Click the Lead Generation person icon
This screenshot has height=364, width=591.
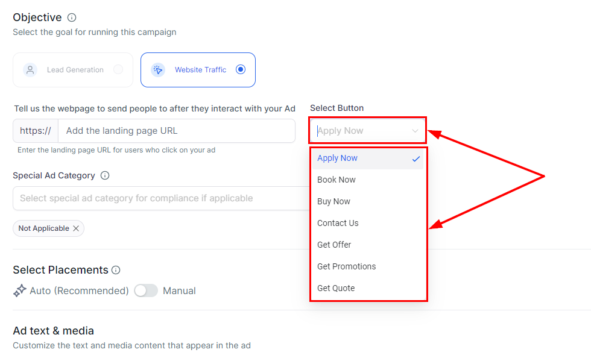(x=30, y=70)
